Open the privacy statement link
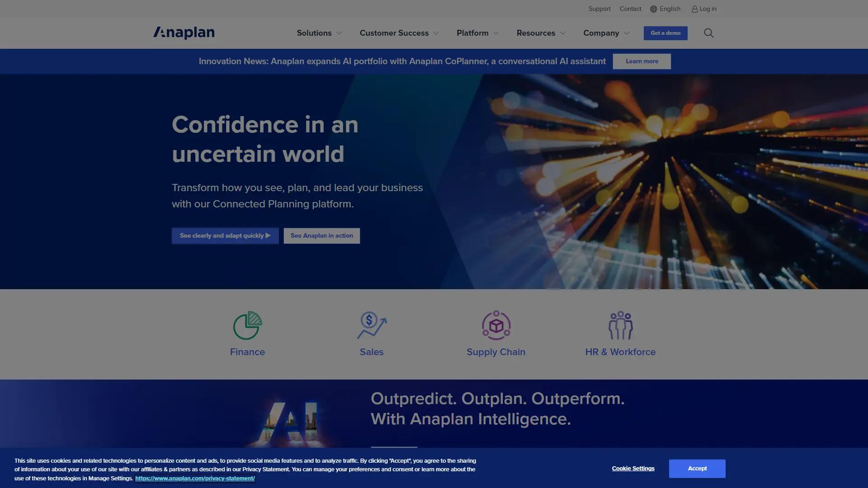The image size is (868, 488). pos(195,478)
